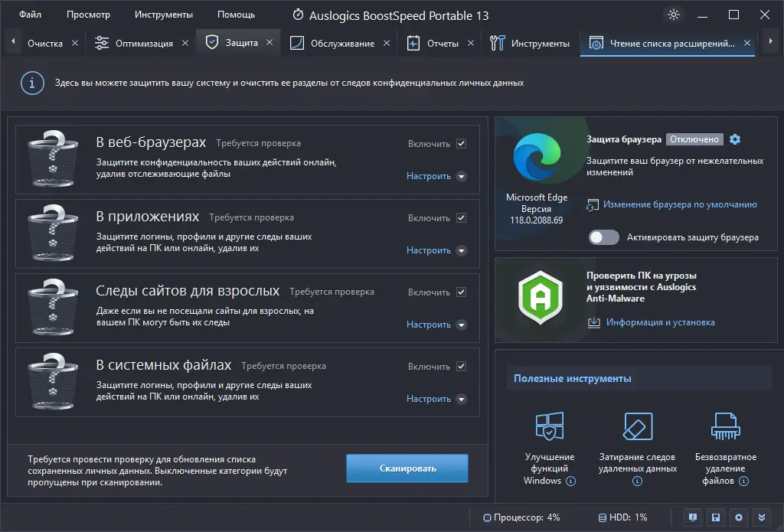Viewport: 784px width, 532px height.
Task: Uncheck the web browsers category checkbox
Action: point(461,143)
